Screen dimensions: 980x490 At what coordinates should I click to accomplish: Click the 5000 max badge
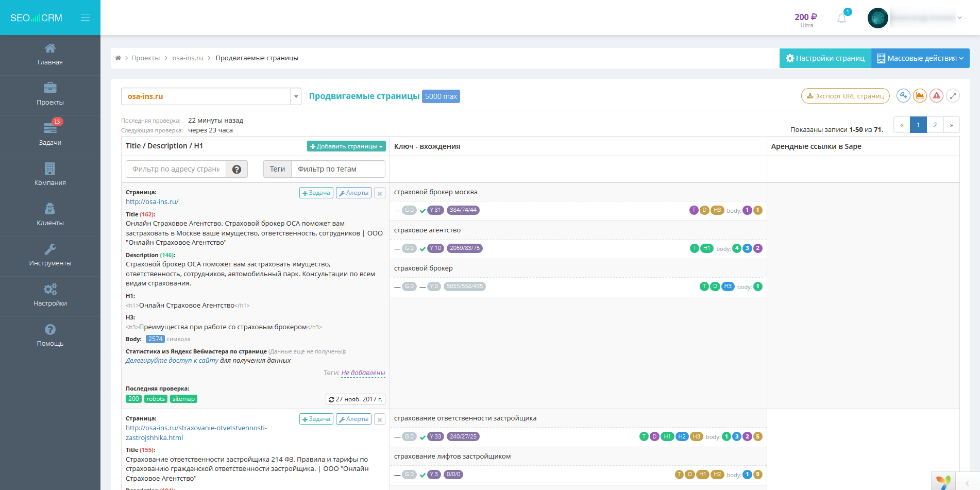(x=441, y=96)
